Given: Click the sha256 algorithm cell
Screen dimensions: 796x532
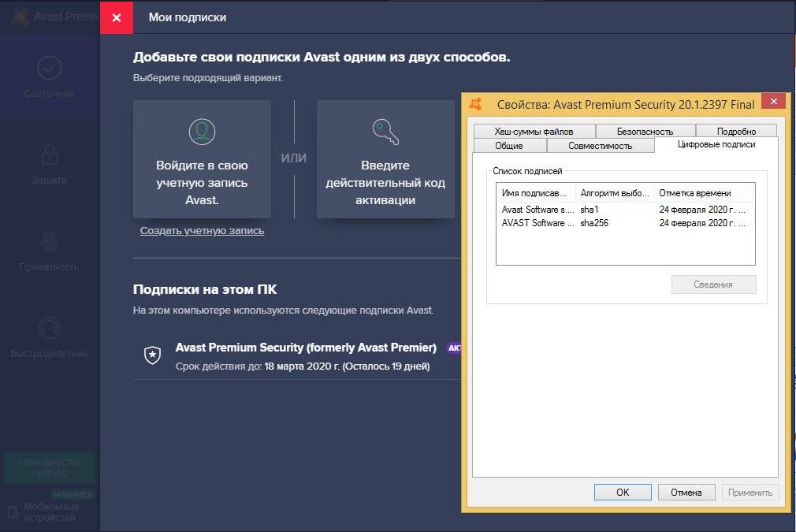Looking at the screenshot, I should click(x=594, y=223).
